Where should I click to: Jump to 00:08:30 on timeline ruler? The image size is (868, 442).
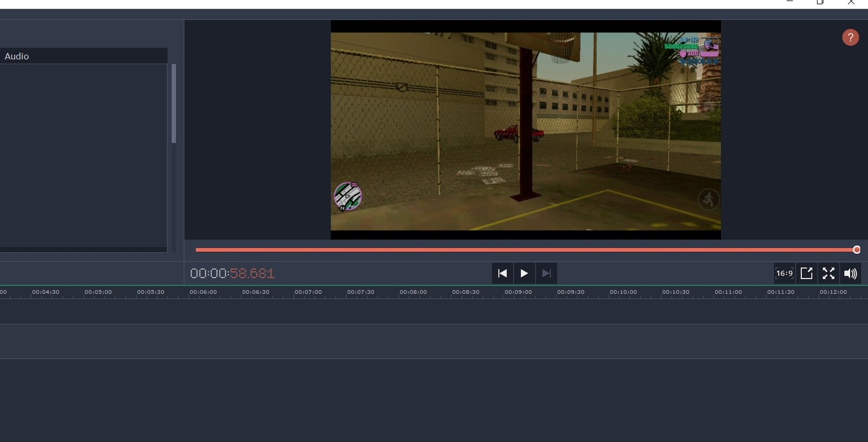click(x=466, y=292)
